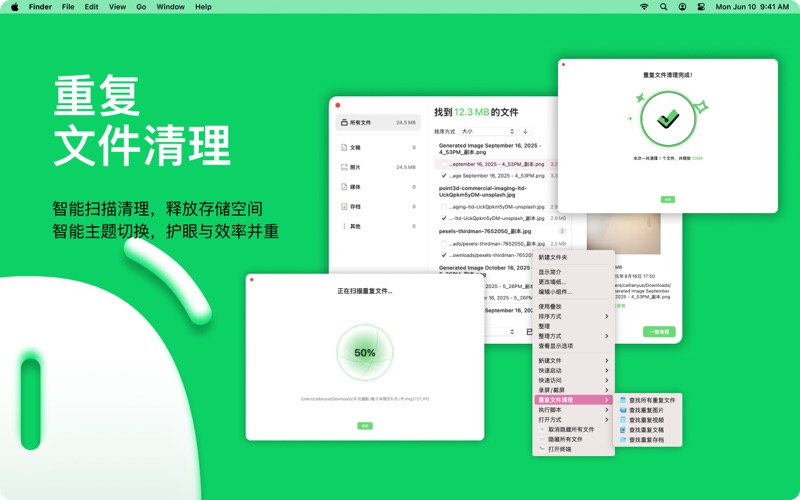Toggle sort direction arrow next to 大小
Screen dimensions: 800x500
pos(525,132)
